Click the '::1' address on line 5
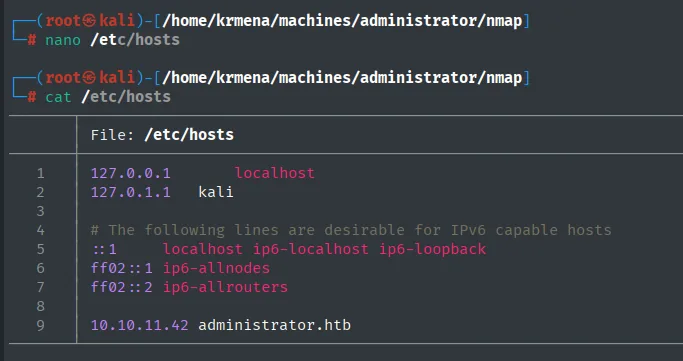Viewport: 683px width, 361px height. [104, 250]
